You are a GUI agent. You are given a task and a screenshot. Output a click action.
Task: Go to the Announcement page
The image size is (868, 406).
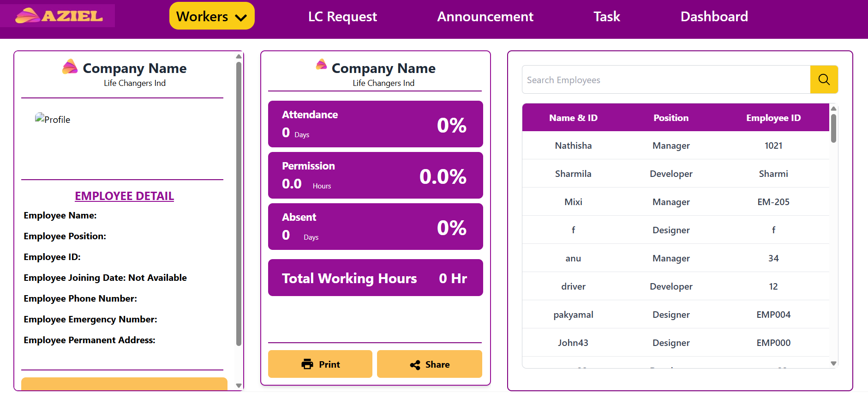tap(485, 17)
